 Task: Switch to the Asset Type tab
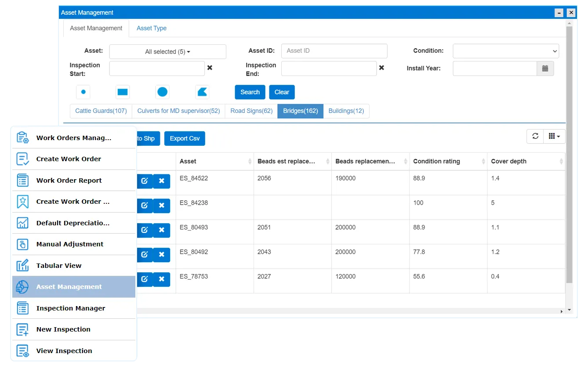click(x=152, y=28)
